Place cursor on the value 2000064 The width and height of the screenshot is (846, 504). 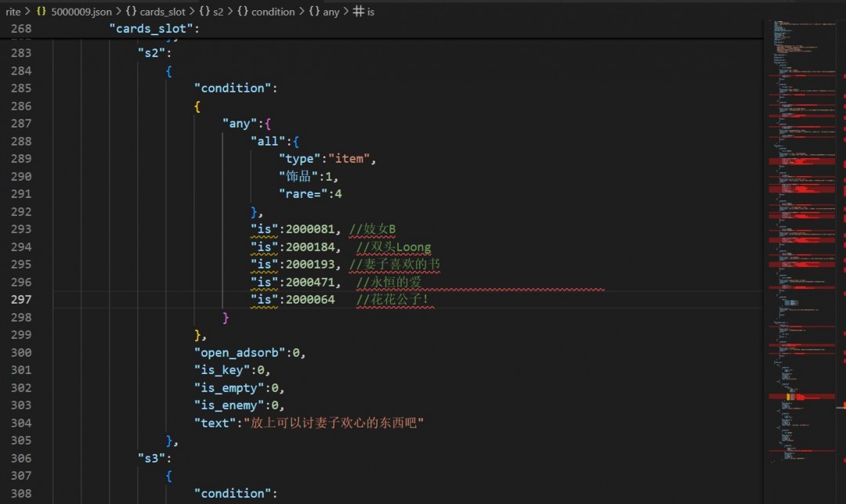(x=310, y=300)
